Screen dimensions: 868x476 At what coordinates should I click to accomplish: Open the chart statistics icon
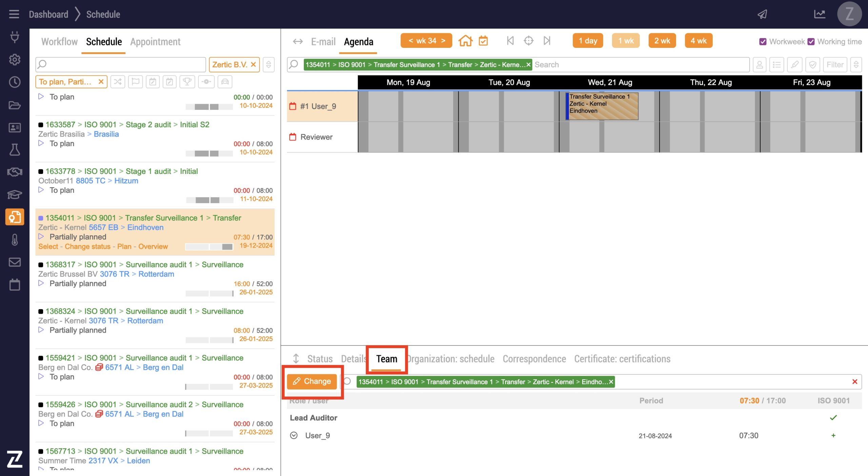[x=820, y=14]
